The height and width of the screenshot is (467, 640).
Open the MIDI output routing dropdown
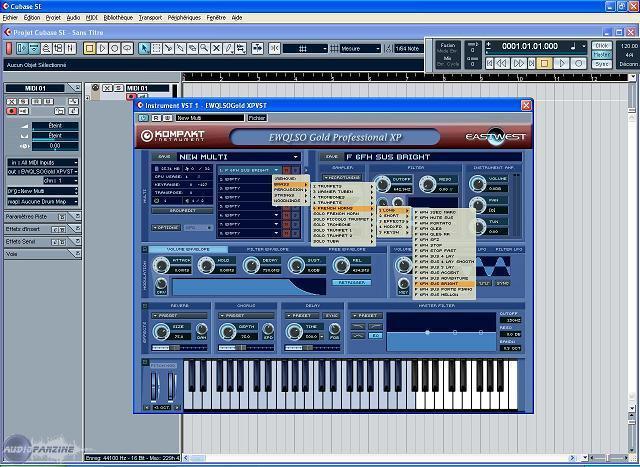pyautogui.click(x=42, y=171)
